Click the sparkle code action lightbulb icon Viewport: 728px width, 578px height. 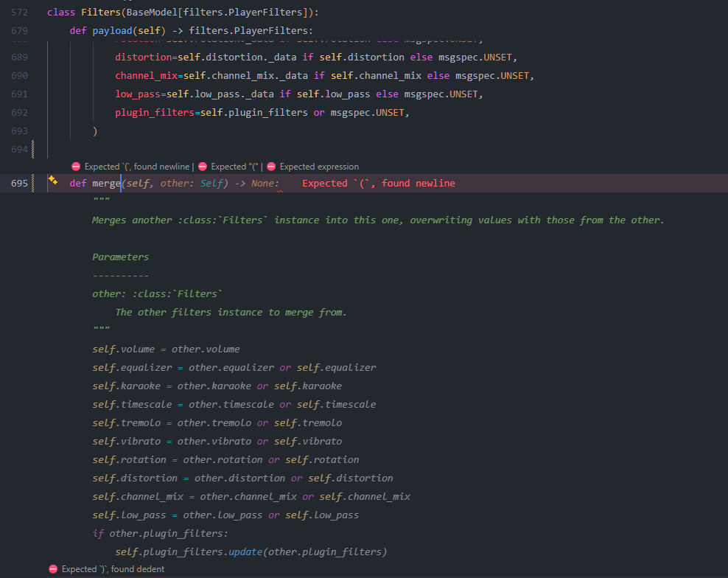pos(53,181)
